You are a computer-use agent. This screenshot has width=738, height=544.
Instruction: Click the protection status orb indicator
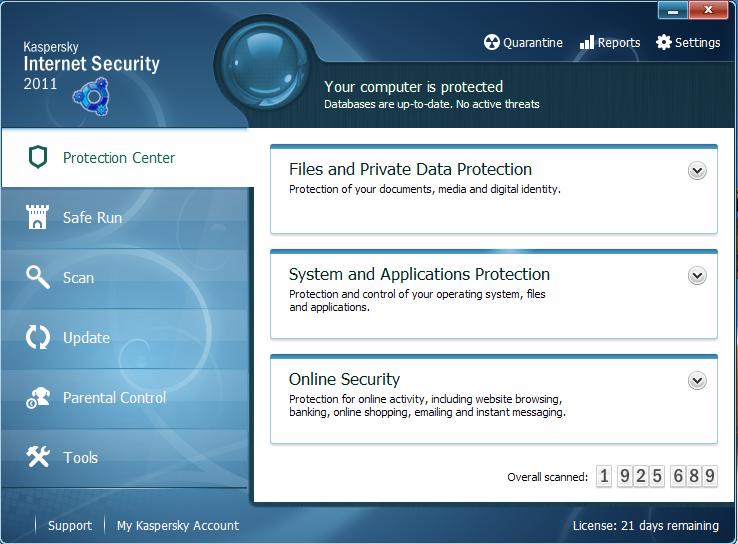pos(263,64)
